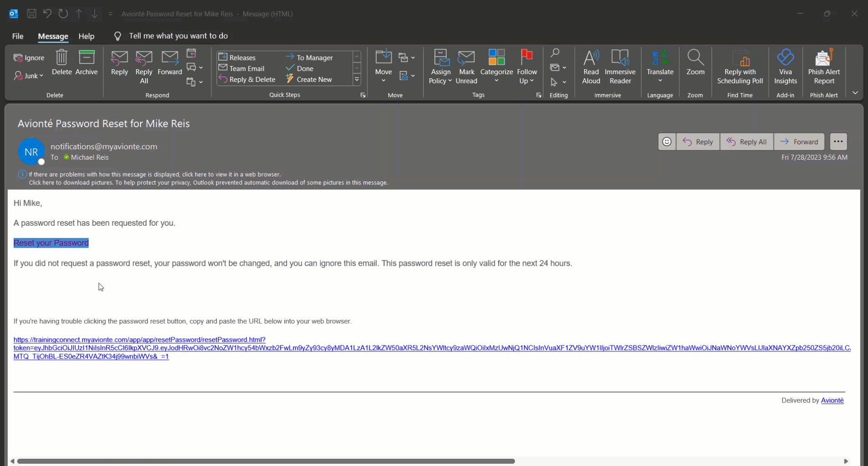The image size is (868, 466).
Task: Open the Related dropdown in Editing group
Action: pos(558,68)
